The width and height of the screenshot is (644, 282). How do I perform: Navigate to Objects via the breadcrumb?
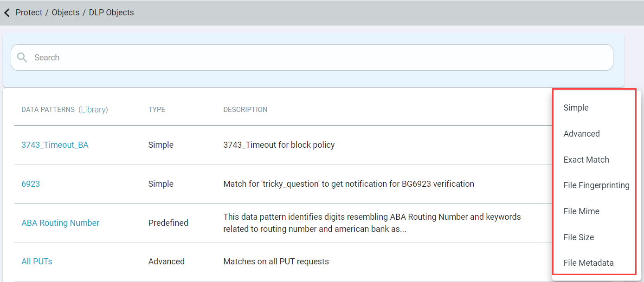coord(65,13)
